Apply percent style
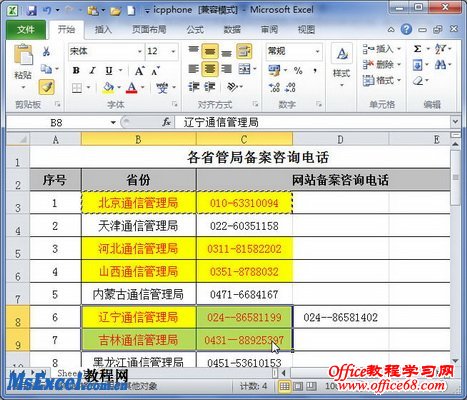Image resolution: width=467 pixels, height=400 pixels. click(298, 71)
